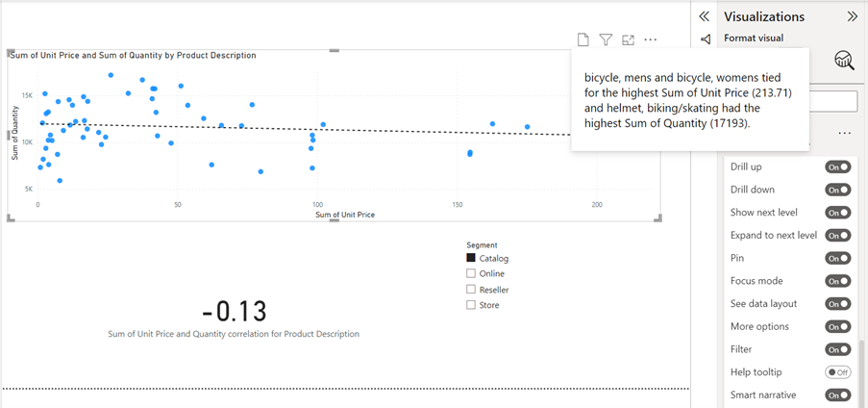This screenshot has height=408, width=868.
Task: Click the Format pane vertical scrollbar
Action: tap(861, 374)
